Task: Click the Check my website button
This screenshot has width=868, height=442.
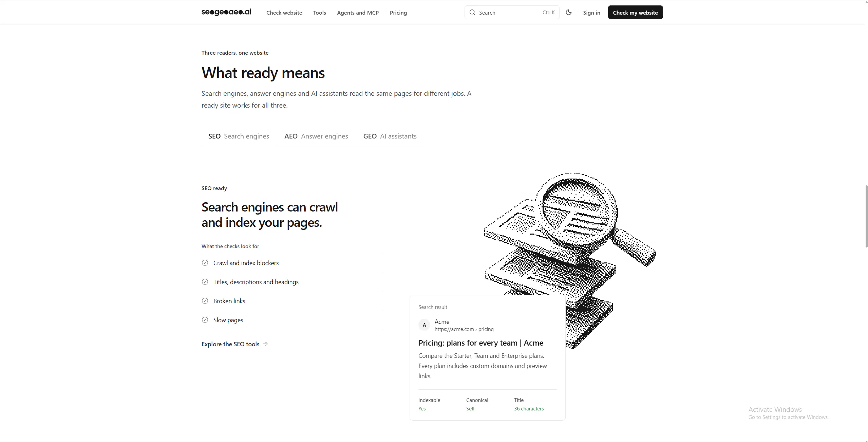Action: coord(635,12)
